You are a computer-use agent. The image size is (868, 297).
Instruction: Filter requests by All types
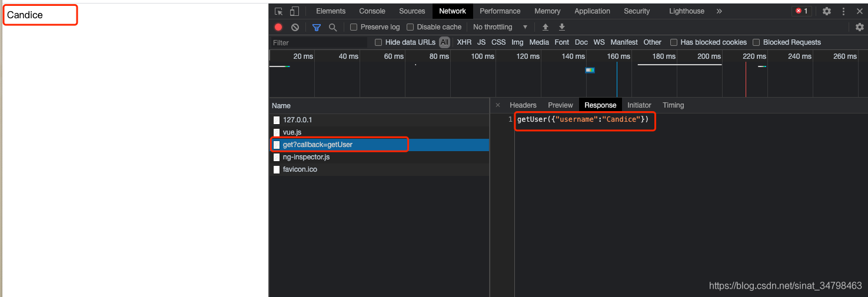coord(444,42)
